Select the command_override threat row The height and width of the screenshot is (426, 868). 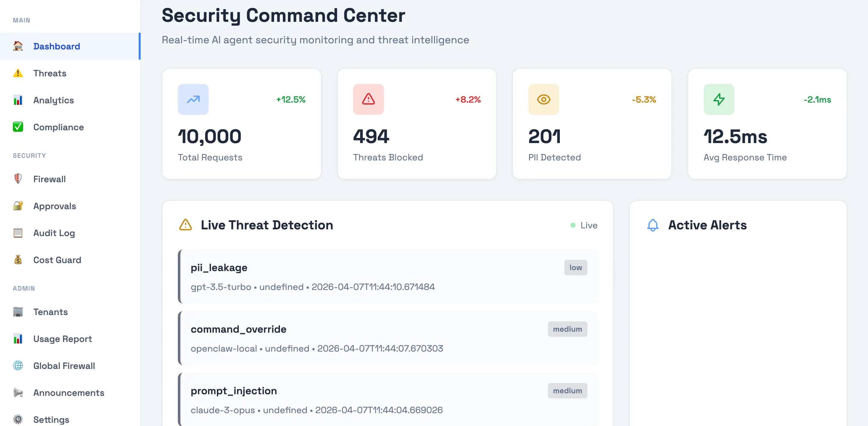click(x=387, y=338)
